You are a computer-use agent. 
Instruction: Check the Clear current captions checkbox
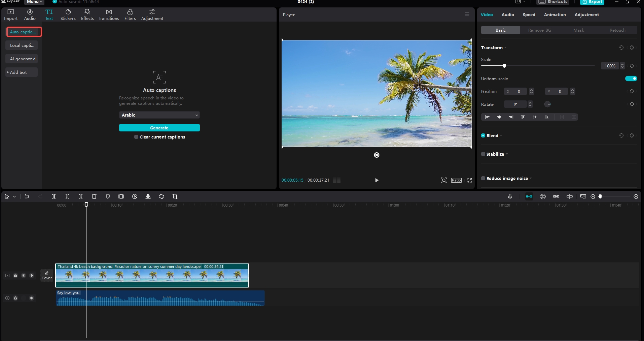136,137
